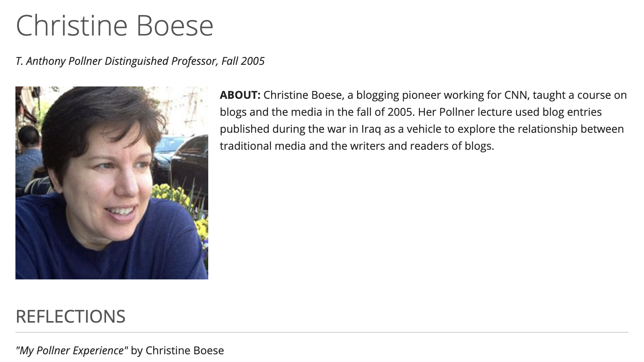Click the "by Christine Boese" byline text
The width and height of the screenshot is (644, 362).
pos(177,350)
